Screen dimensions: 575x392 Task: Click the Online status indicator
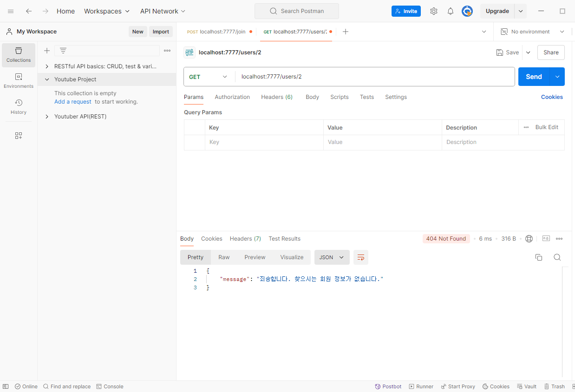coord(26,386)
